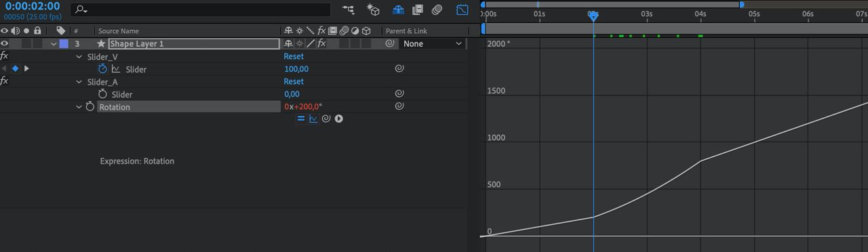Toggle Show Post-Expression Graph button
The height and width of the screenshot is (252, 868).
point(313,119)
